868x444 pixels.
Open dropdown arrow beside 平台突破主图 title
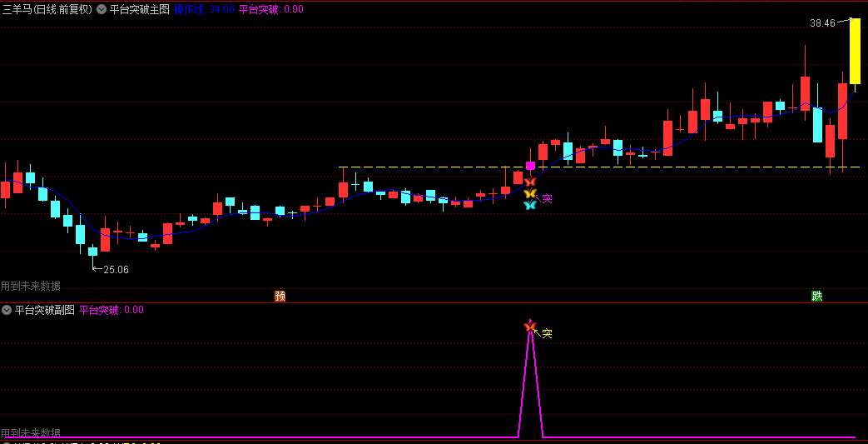pyautogui.click(x=102, y=9)
